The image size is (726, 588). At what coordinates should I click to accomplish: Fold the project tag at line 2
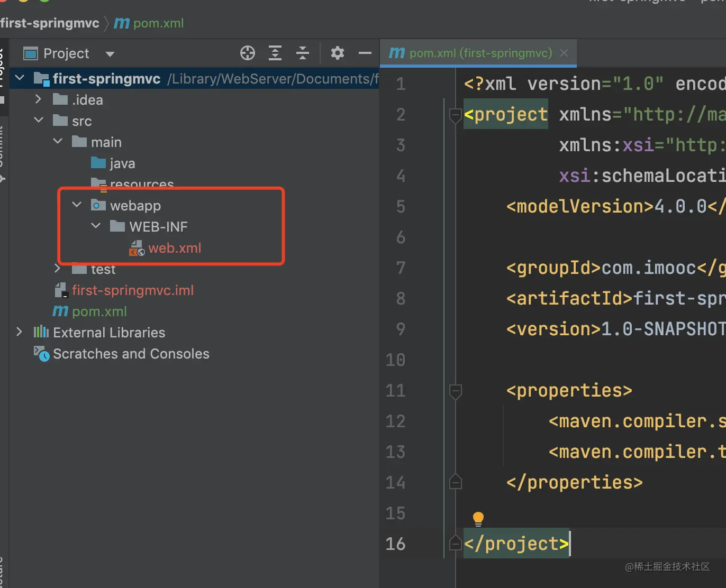click(x=455, y=114)
